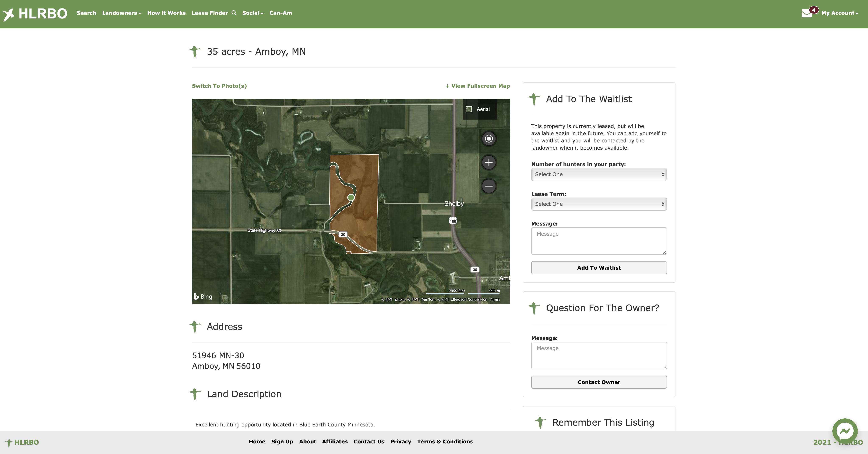Click the Highway 169 shield on map
This screenshot has height=454, width=868.
coord(453,221)
